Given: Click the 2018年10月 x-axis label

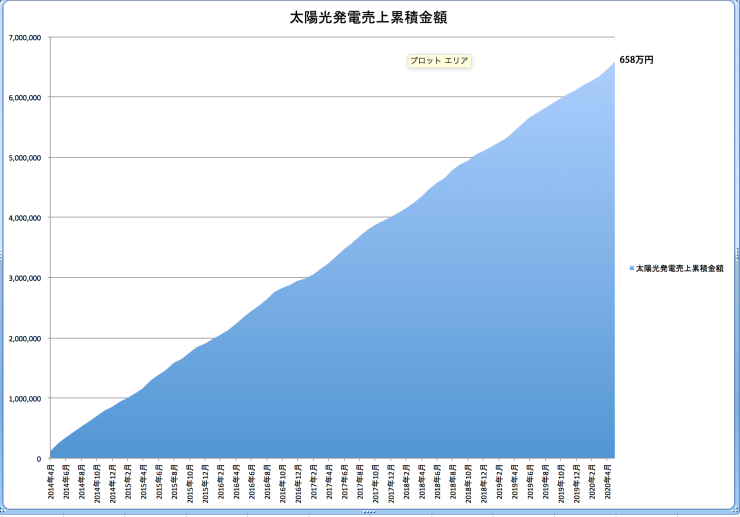Looking at the screenshot, I should point(469,483).
